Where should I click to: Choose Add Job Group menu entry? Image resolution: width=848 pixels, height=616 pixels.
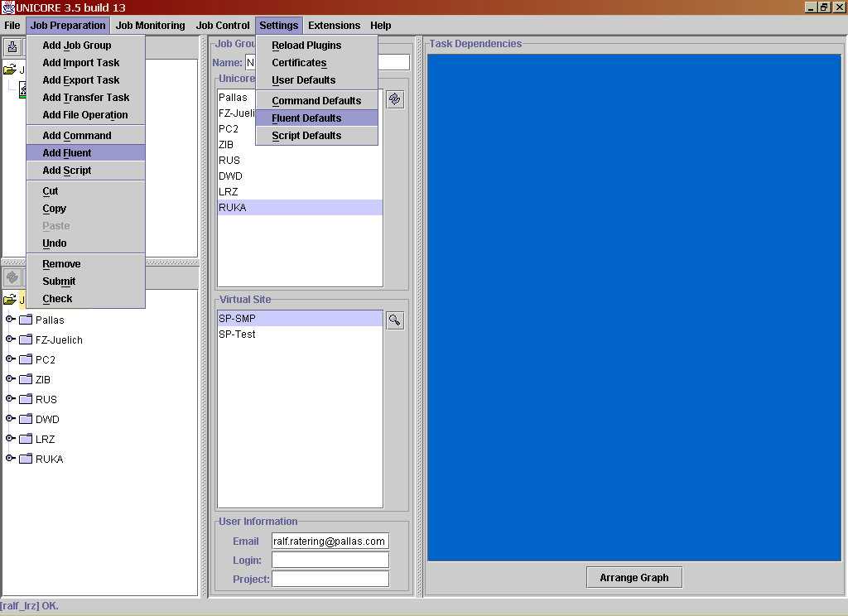pyautogui.click(x=86, y=46)
